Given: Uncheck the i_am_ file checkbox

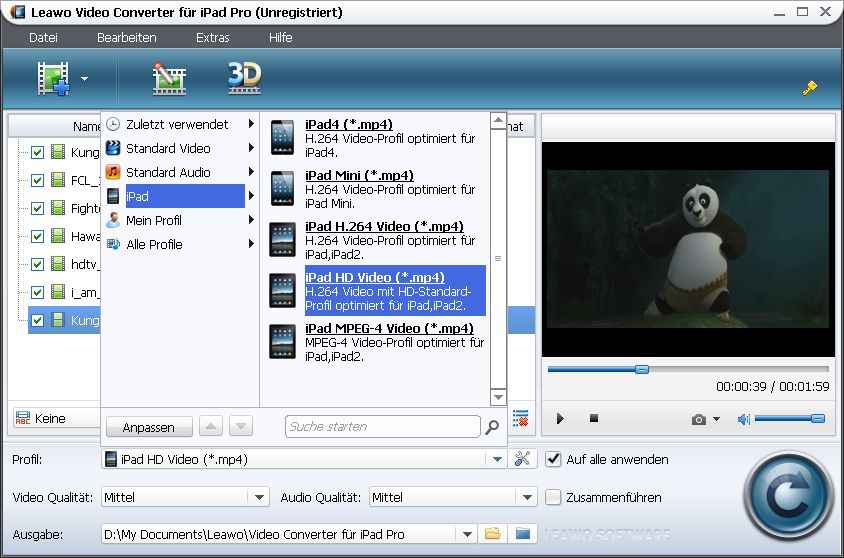Looking at the screenshot, I should click(37, 292).
